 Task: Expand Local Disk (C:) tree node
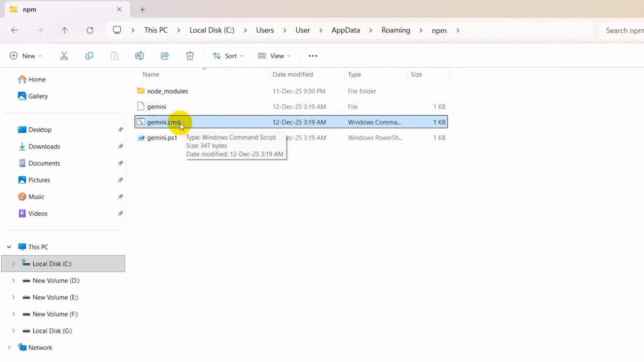pos(13,264)
